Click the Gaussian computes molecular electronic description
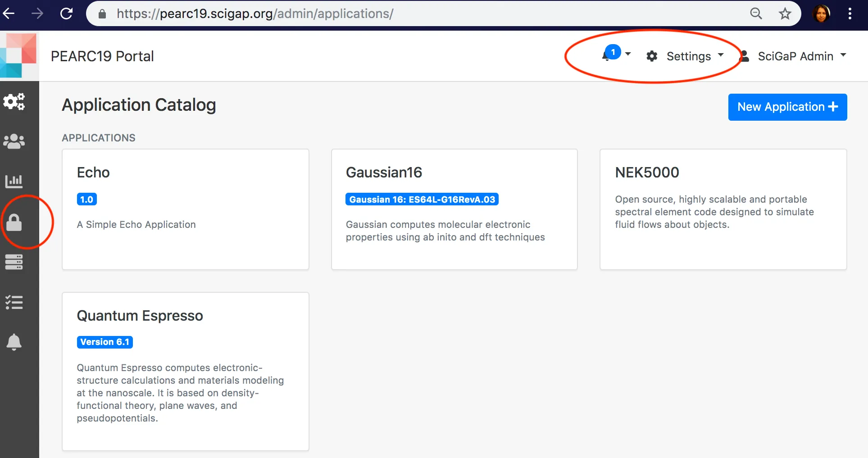 point(445,231)
